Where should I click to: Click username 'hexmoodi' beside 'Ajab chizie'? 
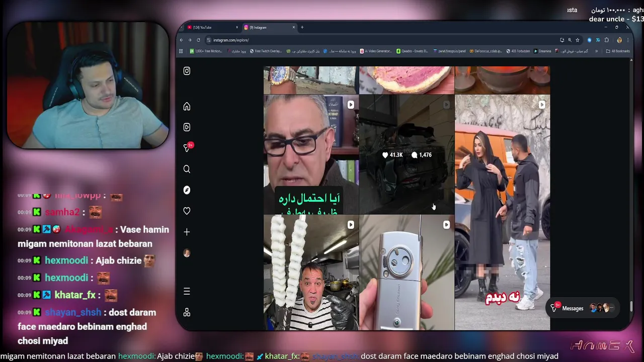click(x=66, y=260)
